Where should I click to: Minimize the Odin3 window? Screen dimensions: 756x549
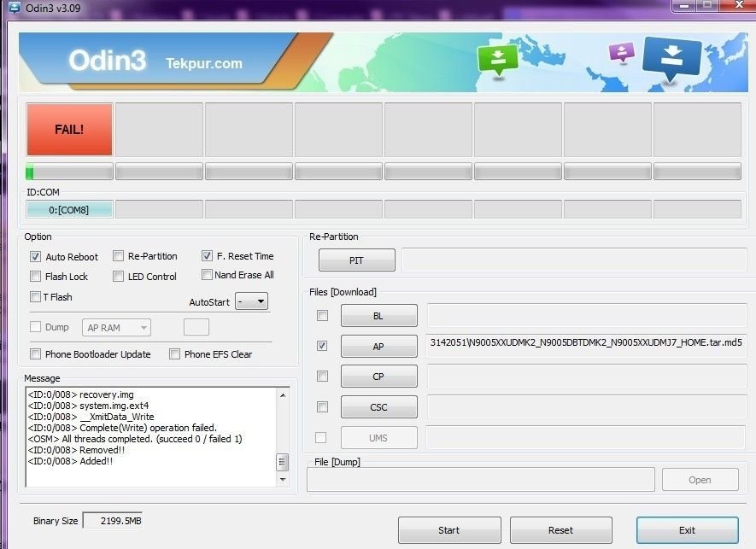pyautogui.click(x=683, y=6)
